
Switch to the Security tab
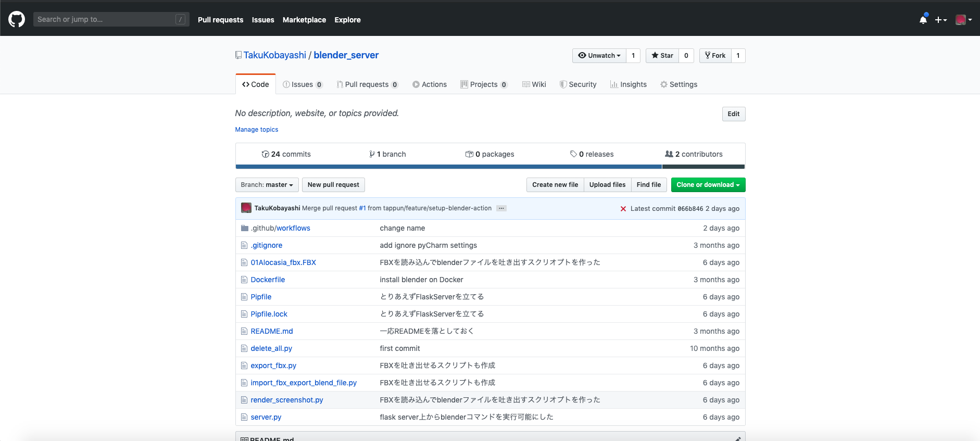click(578, 84)
